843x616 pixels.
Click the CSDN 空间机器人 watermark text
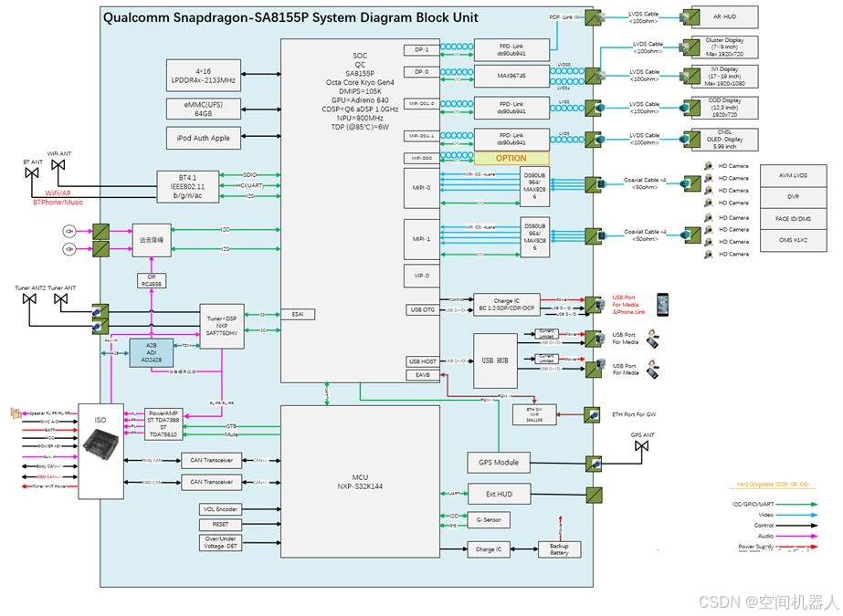click(x=767, y=602)
